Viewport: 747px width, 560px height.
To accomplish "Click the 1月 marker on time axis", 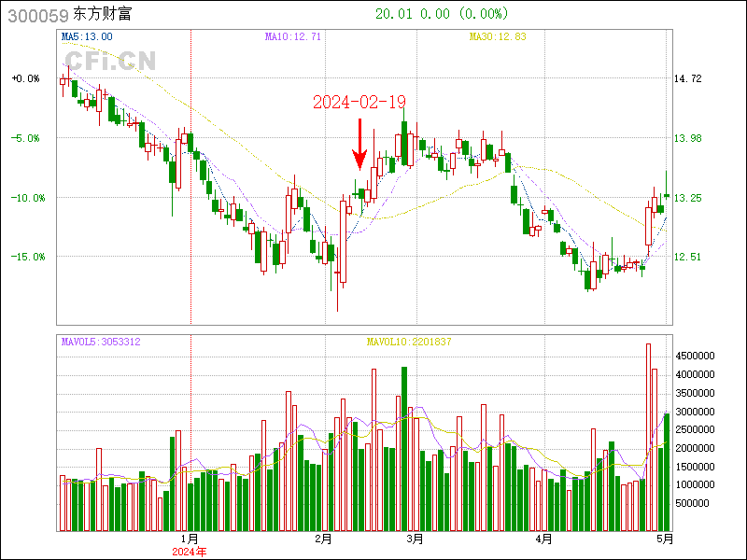I will pos(190,539).
